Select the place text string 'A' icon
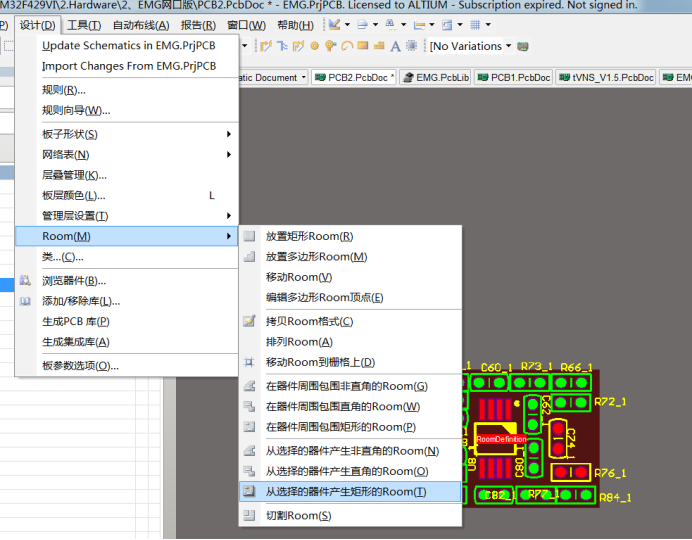 pyautogui.click(x=395, y=46)
